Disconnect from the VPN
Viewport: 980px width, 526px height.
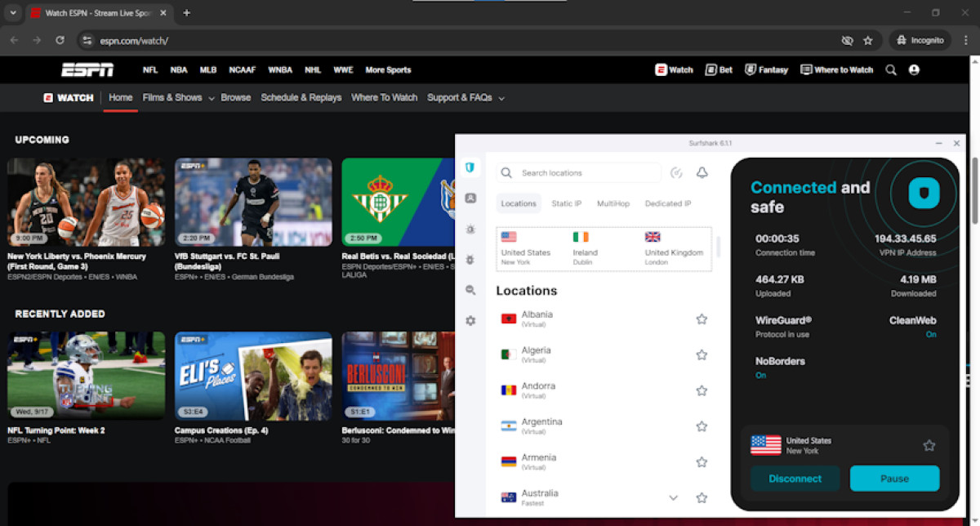point(795,479)
